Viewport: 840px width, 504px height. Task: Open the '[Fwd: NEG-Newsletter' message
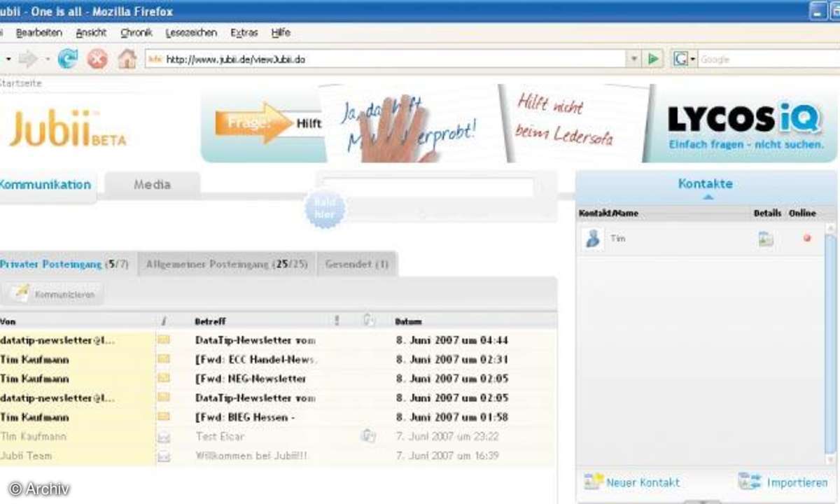pos(251,378)
